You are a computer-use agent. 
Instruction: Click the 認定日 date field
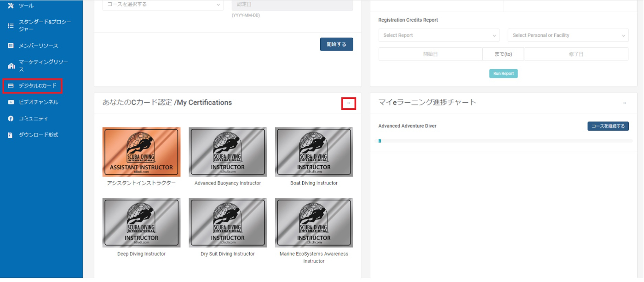pos(293,5)
